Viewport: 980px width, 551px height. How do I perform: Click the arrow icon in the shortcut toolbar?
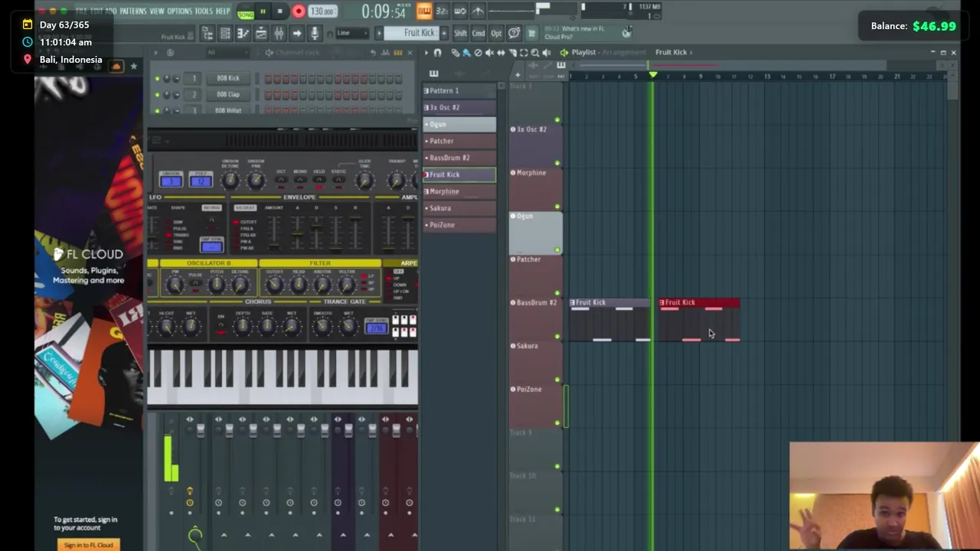pos(296,33)
